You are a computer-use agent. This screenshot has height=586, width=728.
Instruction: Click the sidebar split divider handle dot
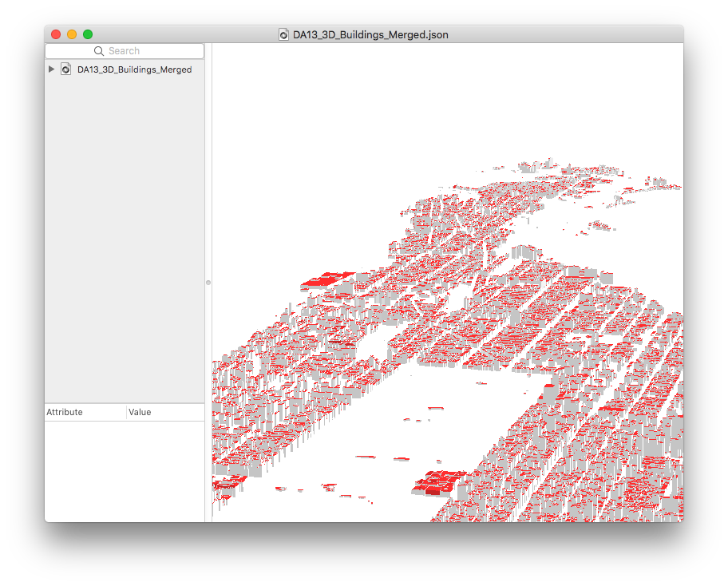pyautogui.click(x=208, y=283)
